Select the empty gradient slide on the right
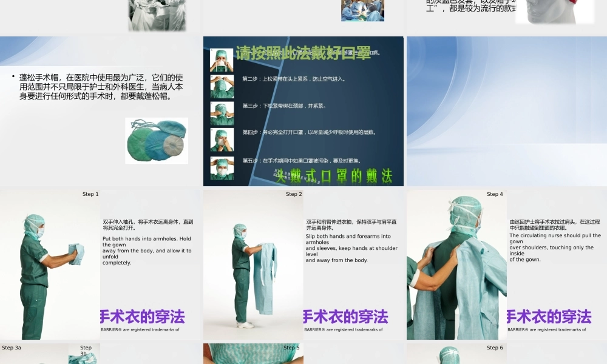 pyautogui.click(x=506, y=111)
